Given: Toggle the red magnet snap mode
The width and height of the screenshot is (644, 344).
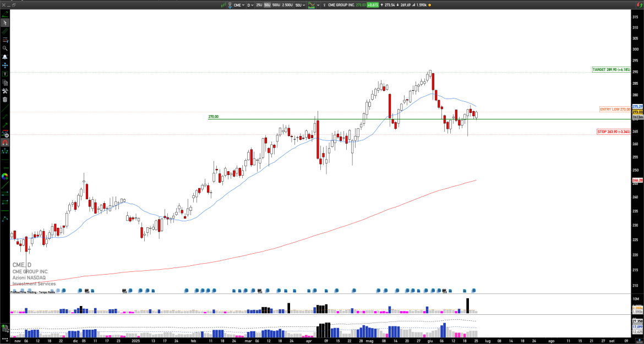Looking at the screenshot, I should coord(5,143).
